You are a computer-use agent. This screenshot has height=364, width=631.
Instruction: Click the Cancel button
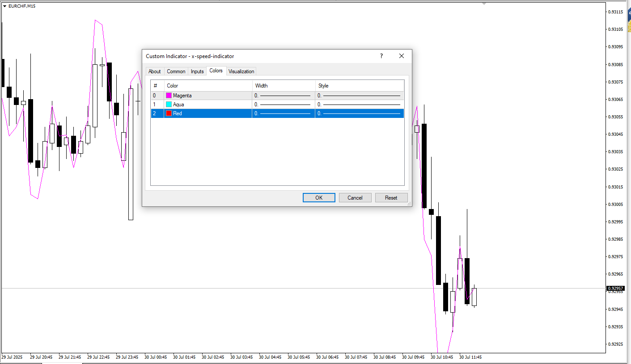tap(355, 198)
